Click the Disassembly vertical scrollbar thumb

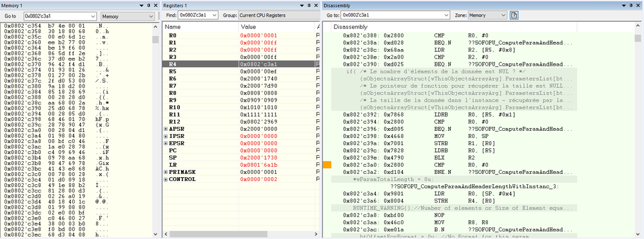(x=638, y=38)
